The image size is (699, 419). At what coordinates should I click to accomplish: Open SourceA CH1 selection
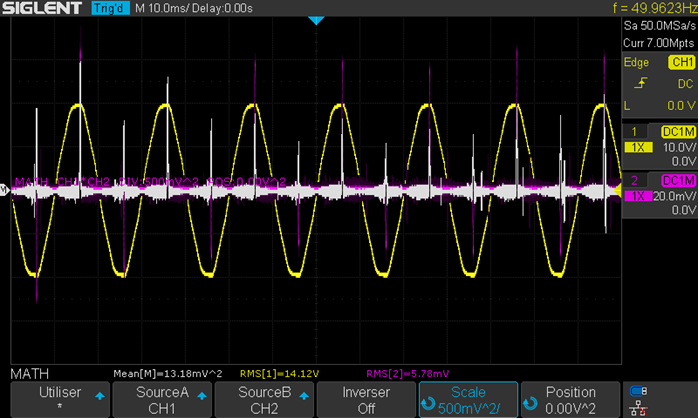(x=162, y=399)
